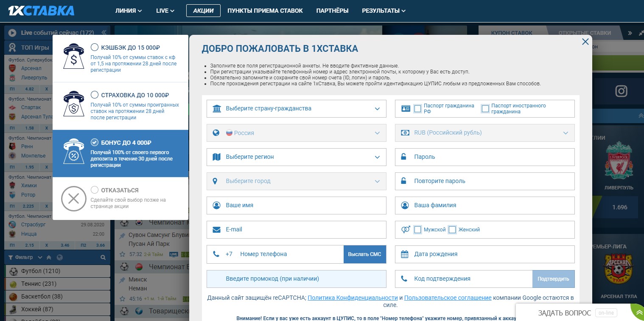Screen dimensions: 644x321
Task: Click the Arsenal Tula club crest
Action: [619, 269]
